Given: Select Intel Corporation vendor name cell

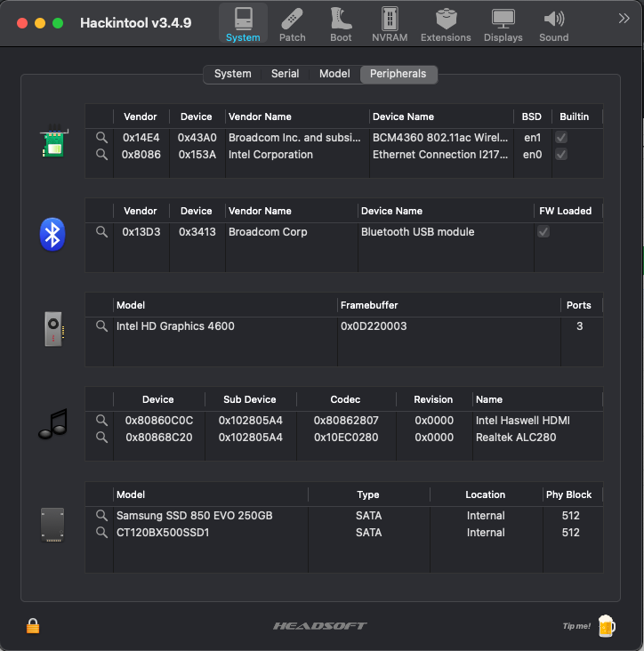Looking at the screenshot, I should [x=270, y=155].
